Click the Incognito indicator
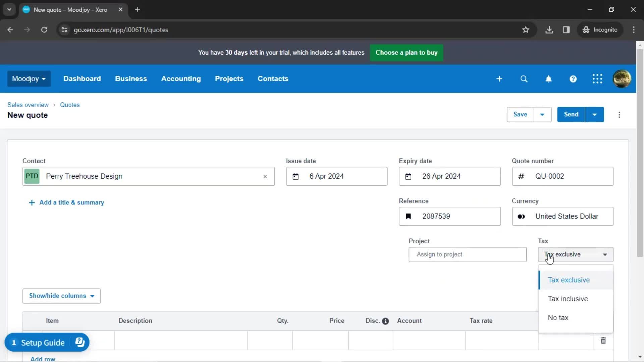The height and width of the screenshot is (362, 644). [600, 30]
